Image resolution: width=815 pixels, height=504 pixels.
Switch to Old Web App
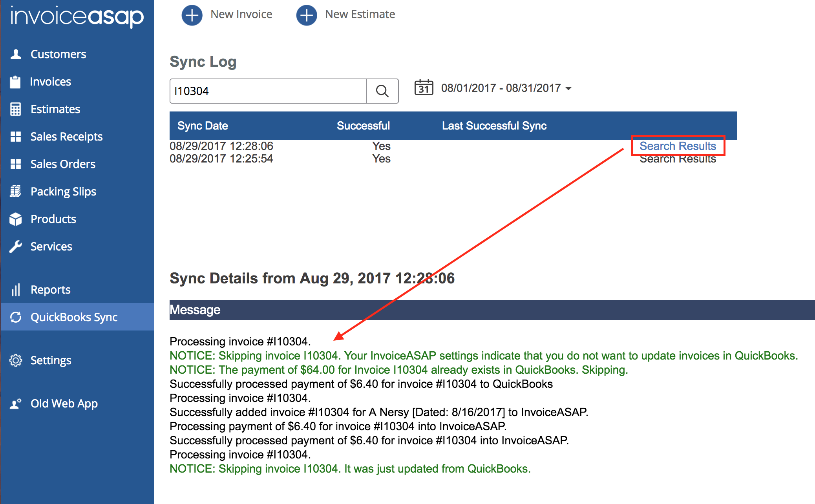64,404
